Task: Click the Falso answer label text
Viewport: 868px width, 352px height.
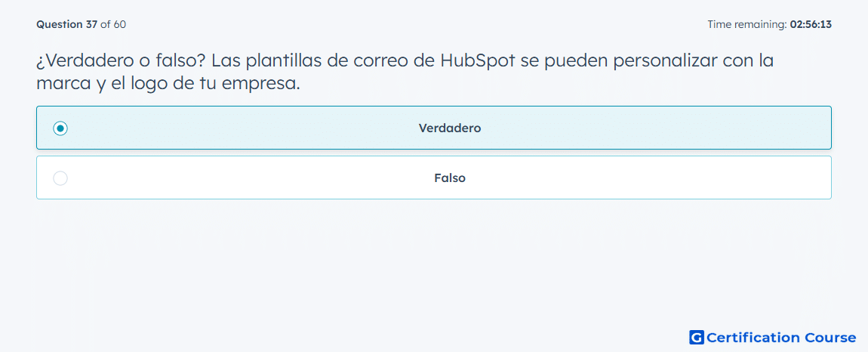Action: pyautogui.click(x=450, y=178)
